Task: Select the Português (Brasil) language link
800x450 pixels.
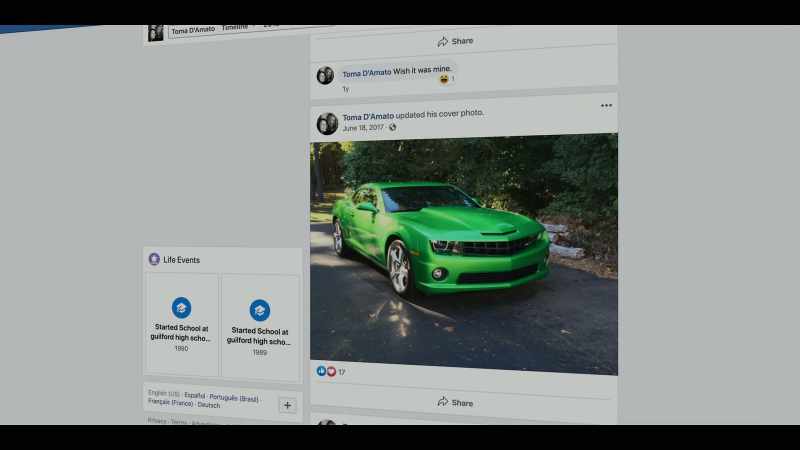Action: 234,398
